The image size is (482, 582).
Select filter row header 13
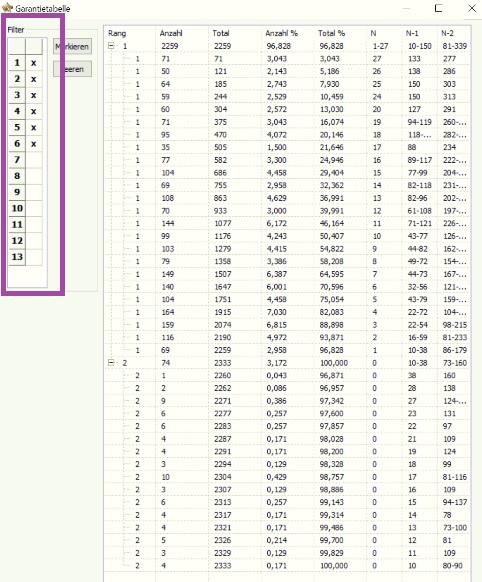(x=17, y=257)
